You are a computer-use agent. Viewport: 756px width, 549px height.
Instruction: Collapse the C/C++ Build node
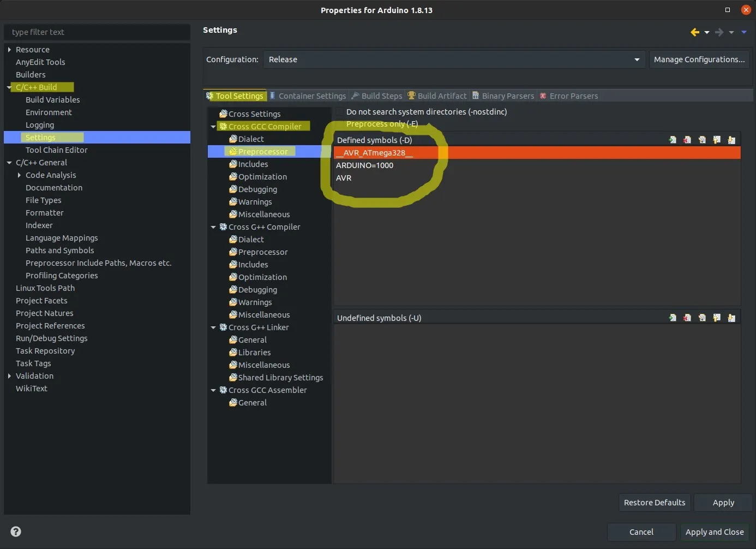[x=9, y=87]
